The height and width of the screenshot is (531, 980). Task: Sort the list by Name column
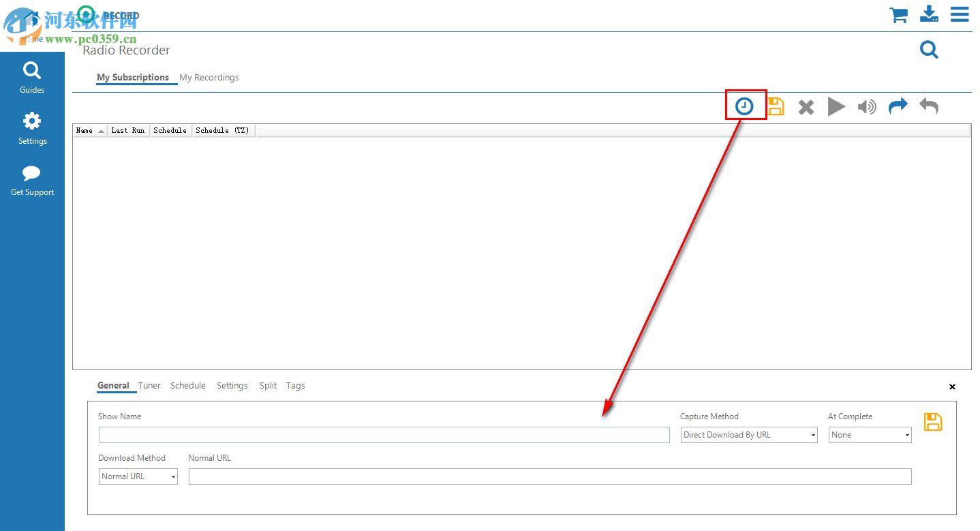pos(91,130)
